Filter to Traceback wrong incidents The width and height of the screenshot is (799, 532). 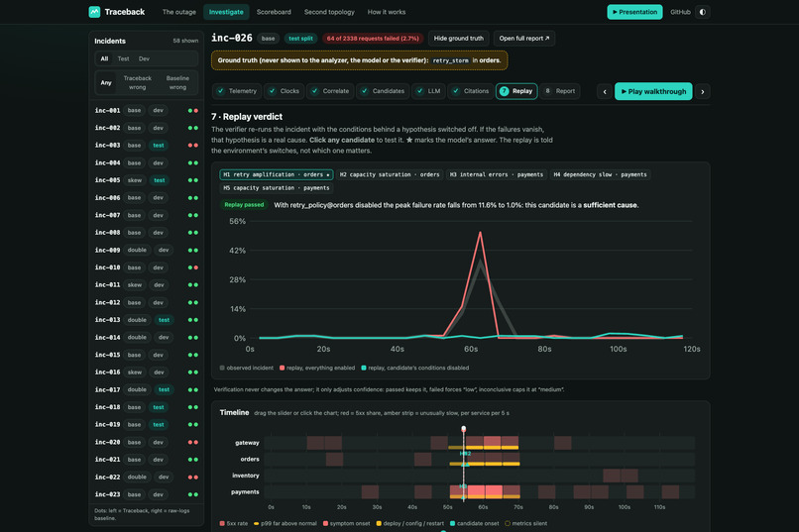coord(137,82)
